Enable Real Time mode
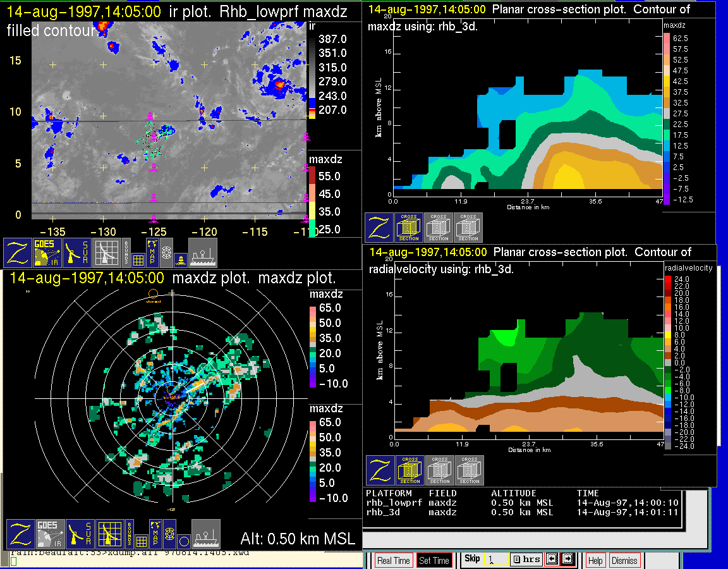 [x=394, y=560]
